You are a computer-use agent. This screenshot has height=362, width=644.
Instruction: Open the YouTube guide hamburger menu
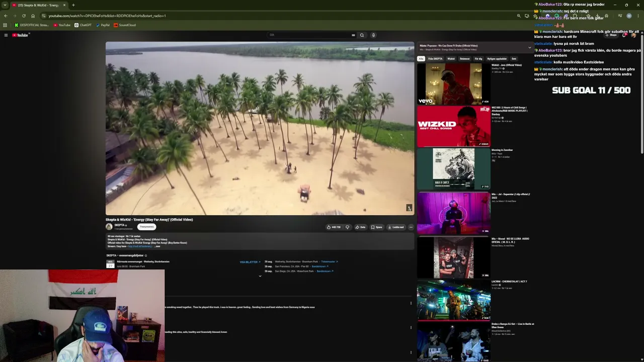point(6,35)
